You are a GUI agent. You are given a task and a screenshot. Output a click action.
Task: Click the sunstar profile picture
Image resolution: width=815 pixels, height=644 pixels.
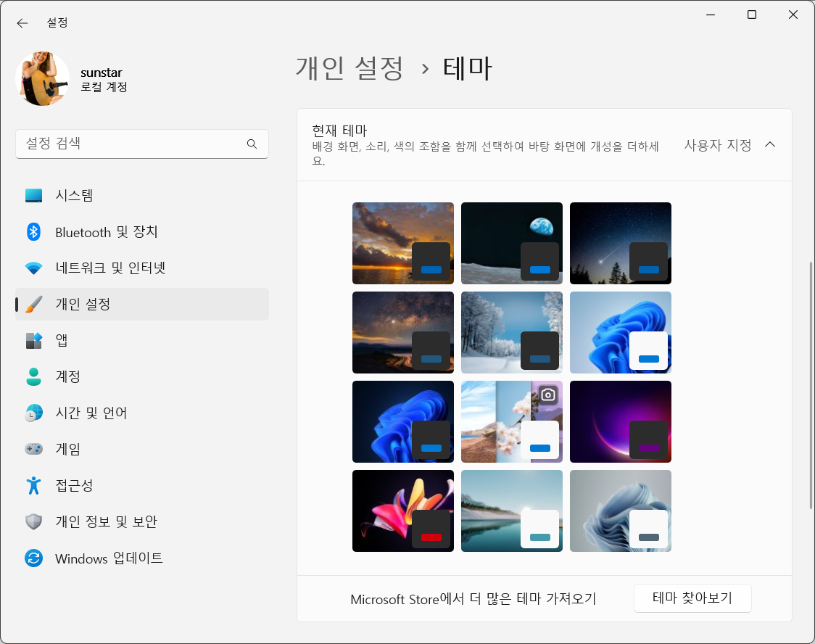click(x=42, y=78)
